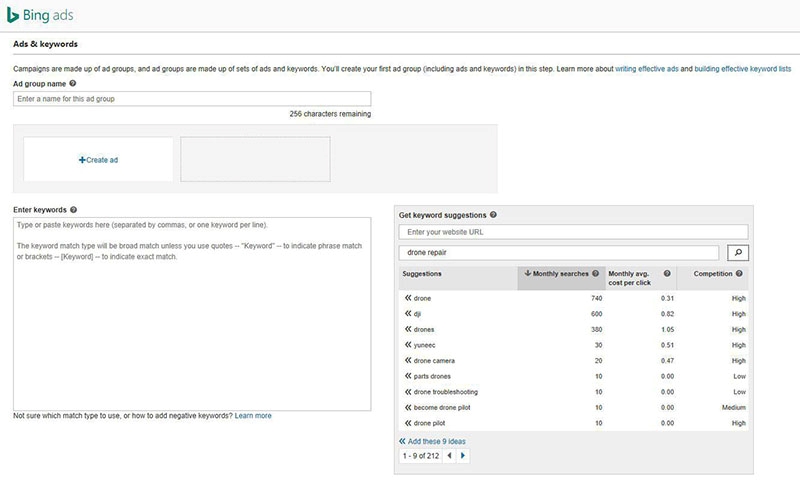Screen dimensions: 800x480
Task: Go to next page of keyword suggestions
Action: (463, 455)
